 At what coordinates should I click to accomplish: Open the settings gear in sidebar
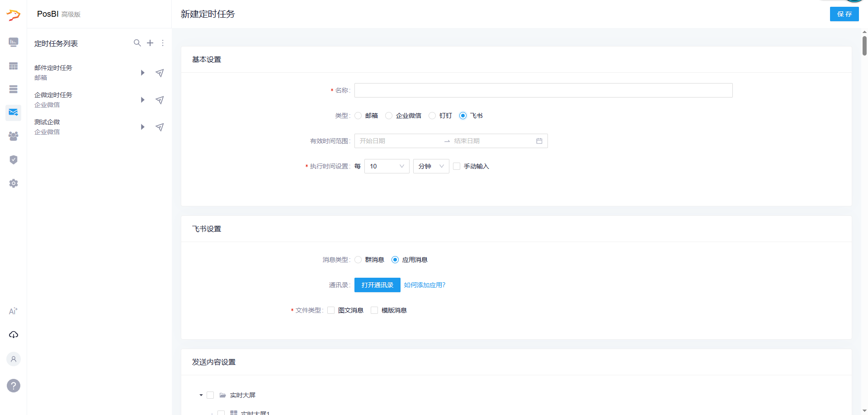13,183
